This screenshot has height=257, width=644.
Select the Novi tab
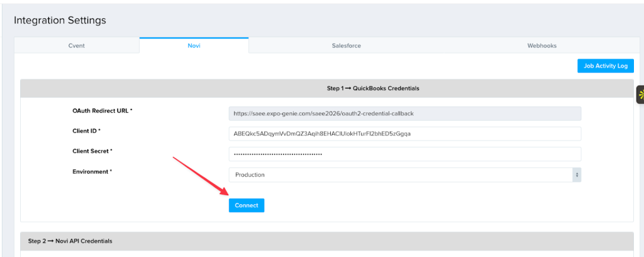(194, 45)
